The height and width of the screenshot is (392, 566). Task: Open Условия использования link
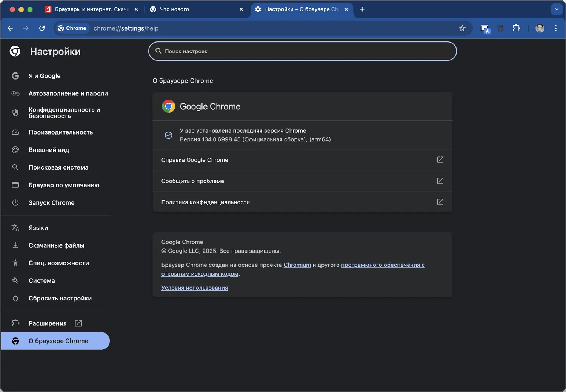tap(194, 288)
